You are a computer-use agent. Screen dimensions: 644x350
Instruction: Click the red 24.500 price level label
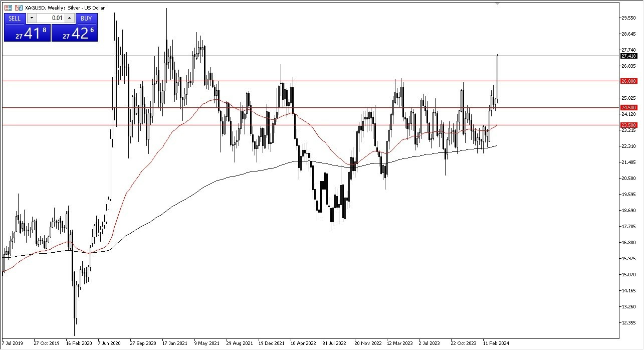coord(629,107)
